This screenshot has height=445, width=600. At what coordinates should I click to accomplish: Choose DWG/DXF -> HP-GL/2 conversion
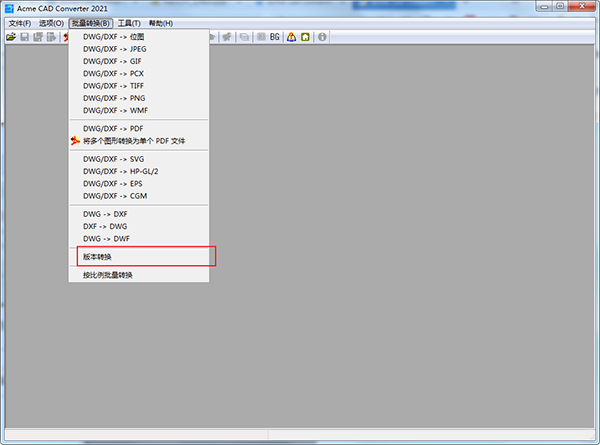[139, 171]
